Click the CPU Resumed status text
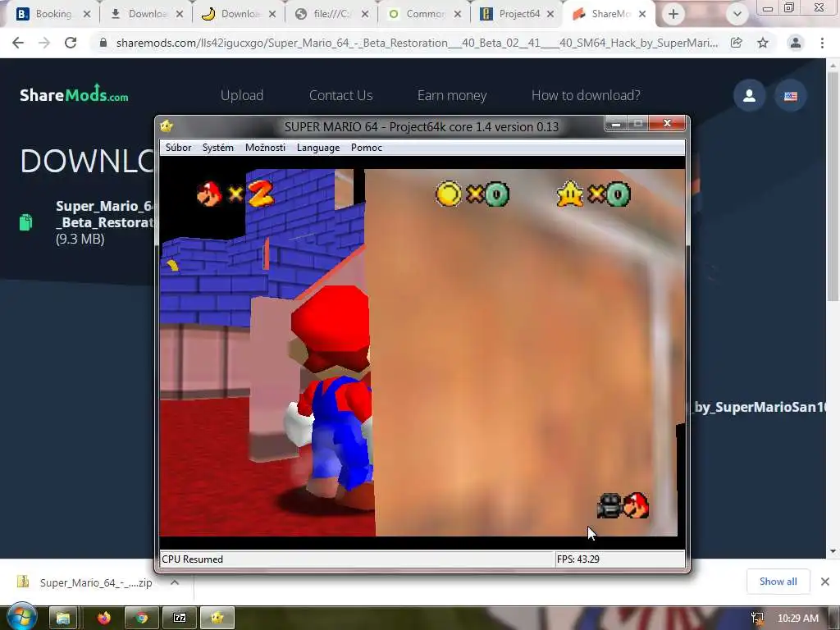Viewport: 840px width, 630px height. [x=192, y=559]
